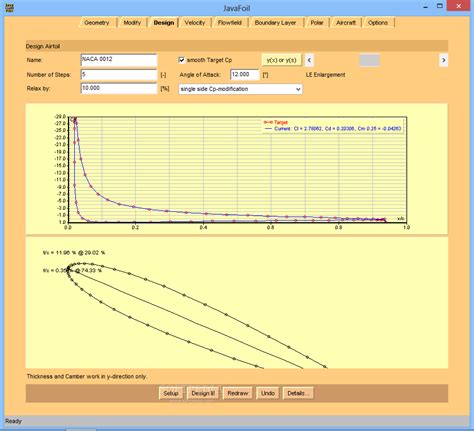Open the Boundary Layer tab

tap(275, 23)
